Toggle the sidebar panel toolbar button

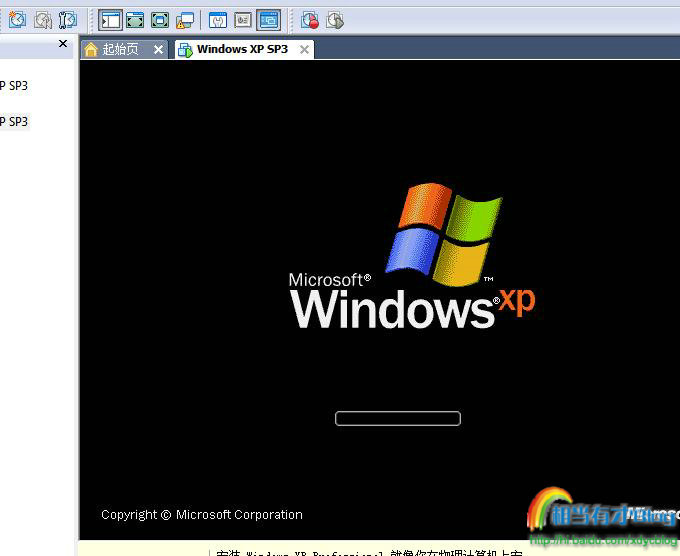pos(110,20)
